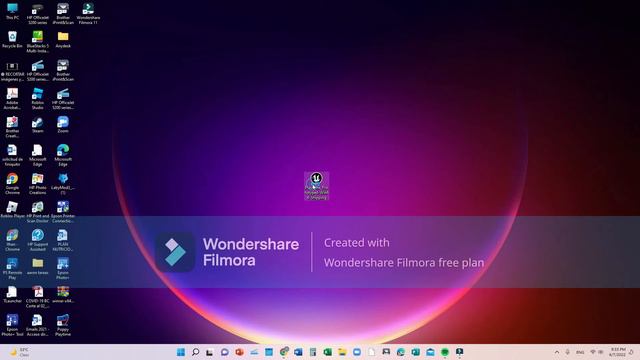Select the Epson Printer Connection shortcut

(x=63, y=212)
